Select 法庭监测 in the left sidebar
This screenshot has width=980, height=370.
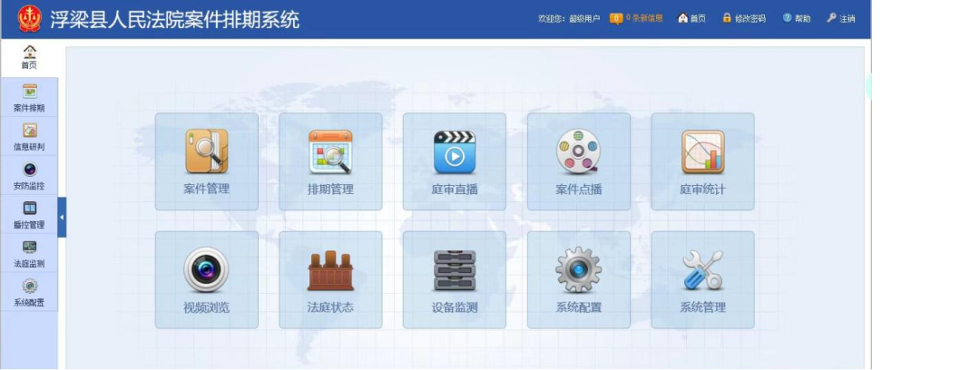[29, 253]
